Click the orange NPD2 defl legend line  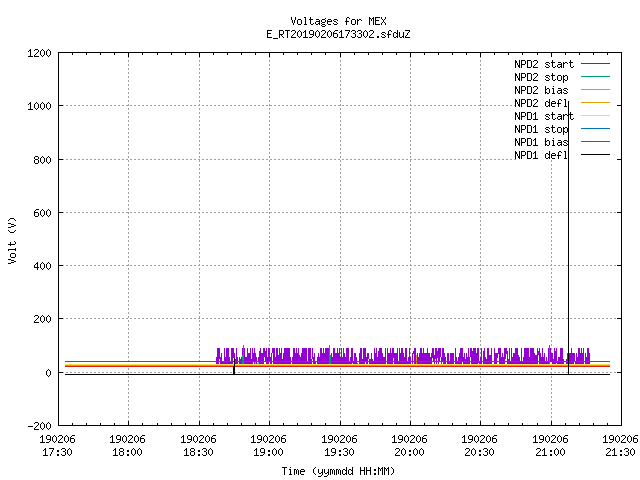(x=596, y=103)
